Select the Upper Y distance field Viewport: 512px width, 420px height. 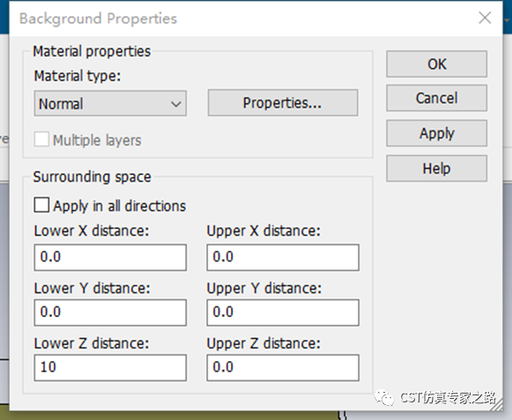tap(283, 313)
